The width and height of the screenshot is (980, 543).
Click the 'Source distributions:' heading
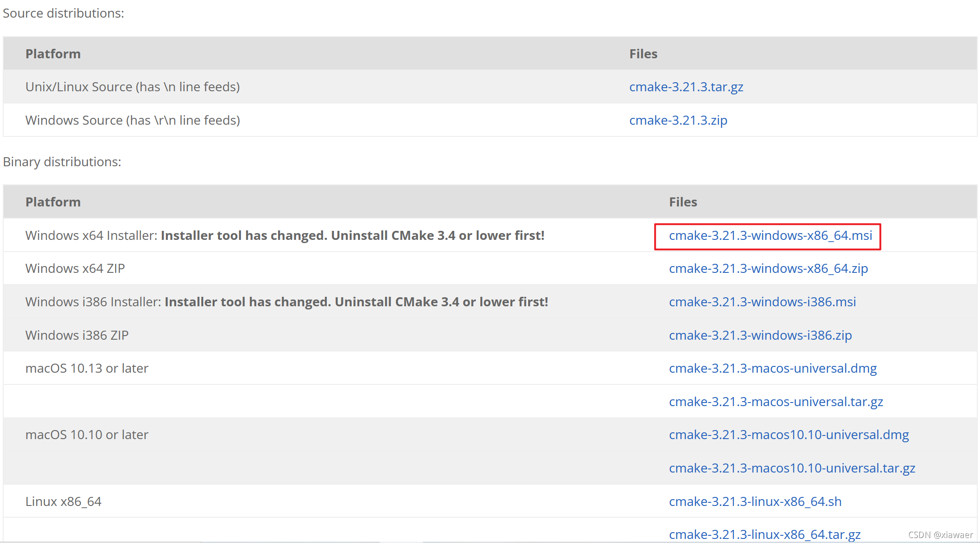click(x=63, y=13)
